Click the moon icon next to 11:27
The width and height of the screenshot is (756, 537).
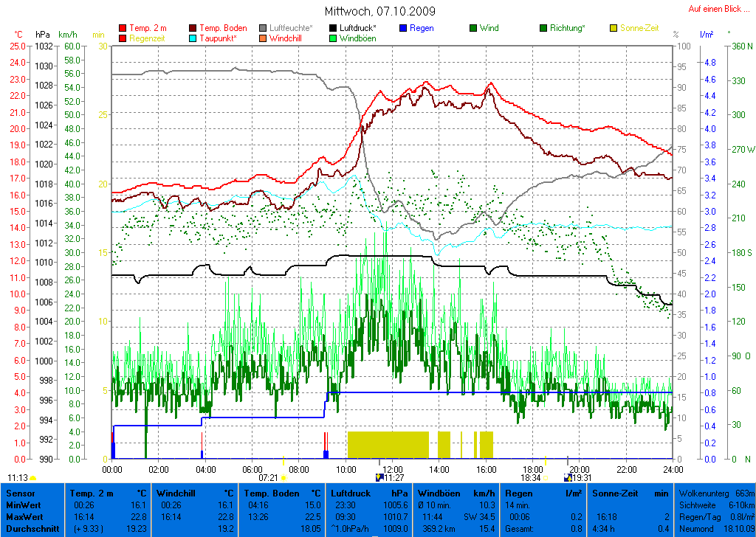pos(379,477)
